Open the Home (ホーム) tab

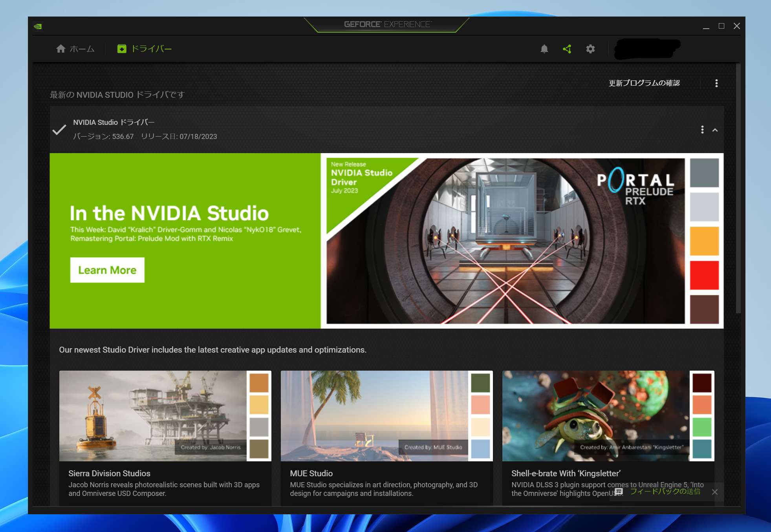point(75,49)
